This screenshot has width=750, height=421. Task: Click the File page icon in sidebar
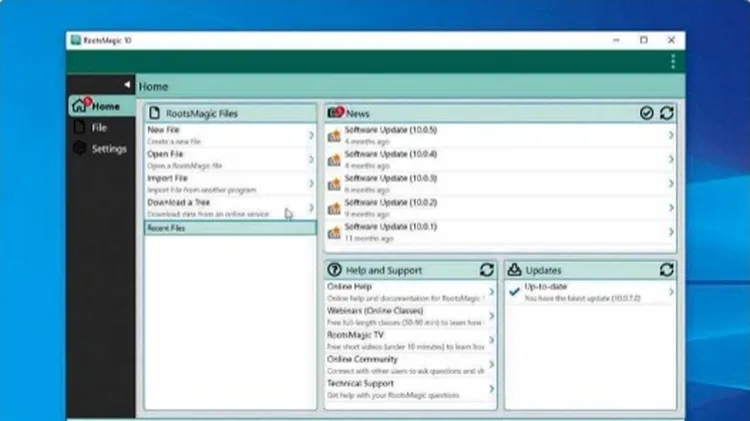point(79,127)
